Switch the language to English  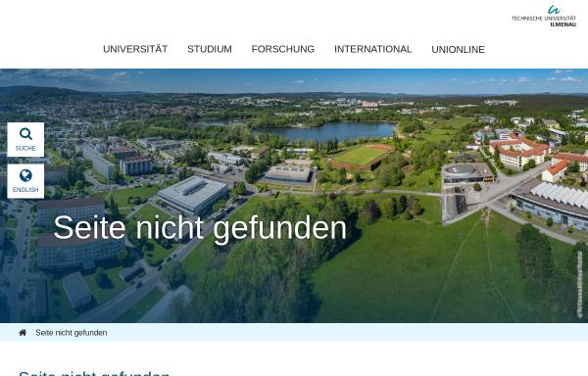point(25,181)
